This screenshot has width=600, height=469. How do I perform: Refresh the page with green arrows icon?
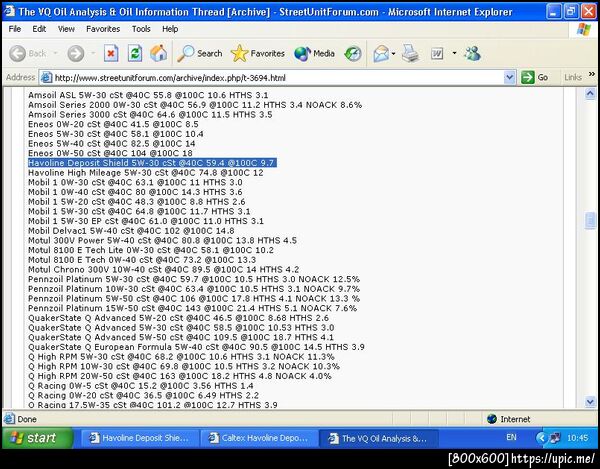[135, 54]
